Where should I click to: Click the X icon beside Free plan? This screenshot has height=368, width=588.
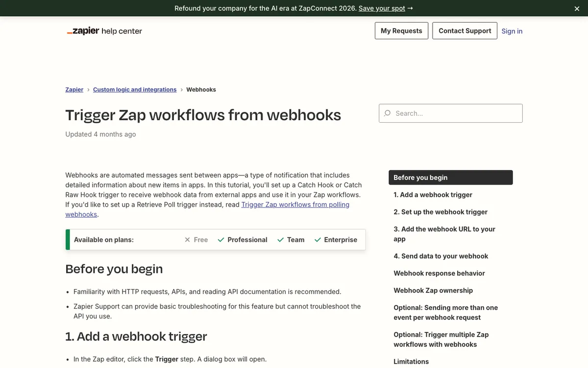click(187, 240)
